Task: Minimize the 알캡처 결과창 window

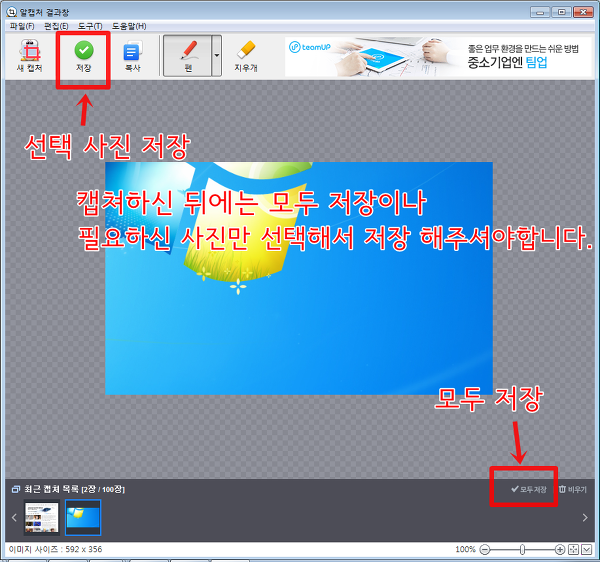Action: [540, 12]
